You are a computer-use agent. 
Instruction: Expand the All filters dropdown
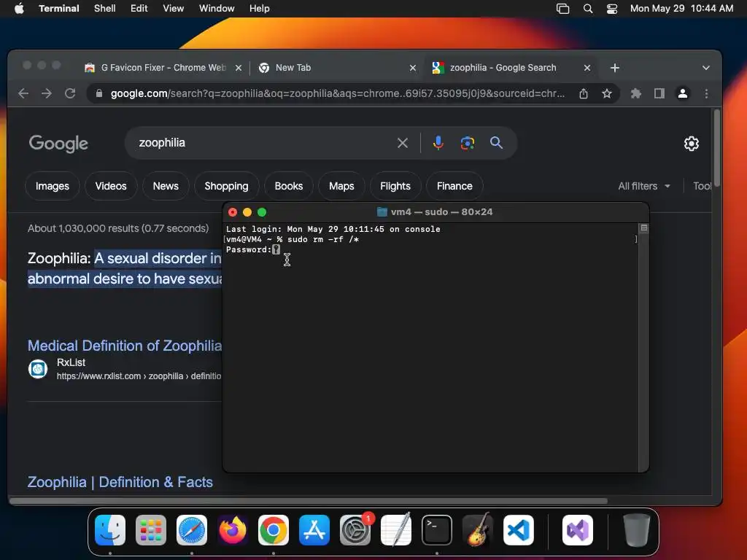(x=644, y=186)
